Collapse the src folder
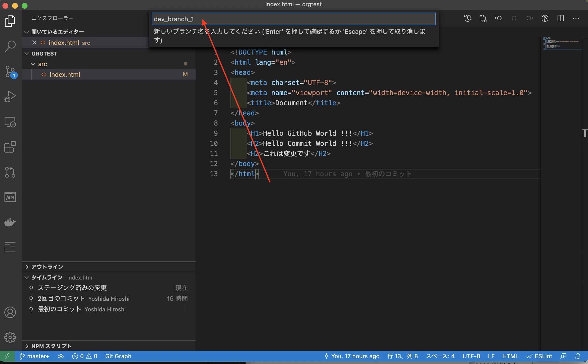The width and height of the screenshot is (588, 364). point(33,64)
